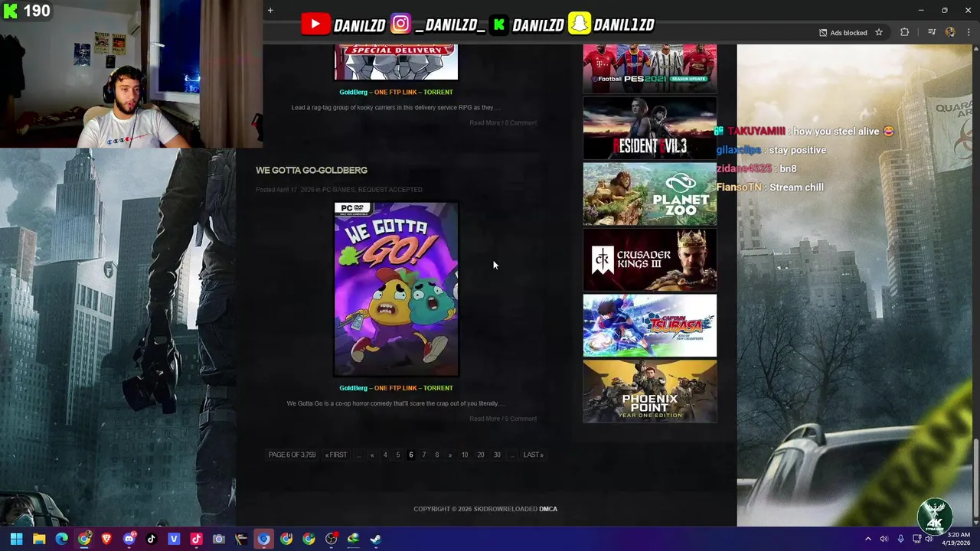
Task: Open the We Gotta Go! cover image
Action: tap(396, 289)
